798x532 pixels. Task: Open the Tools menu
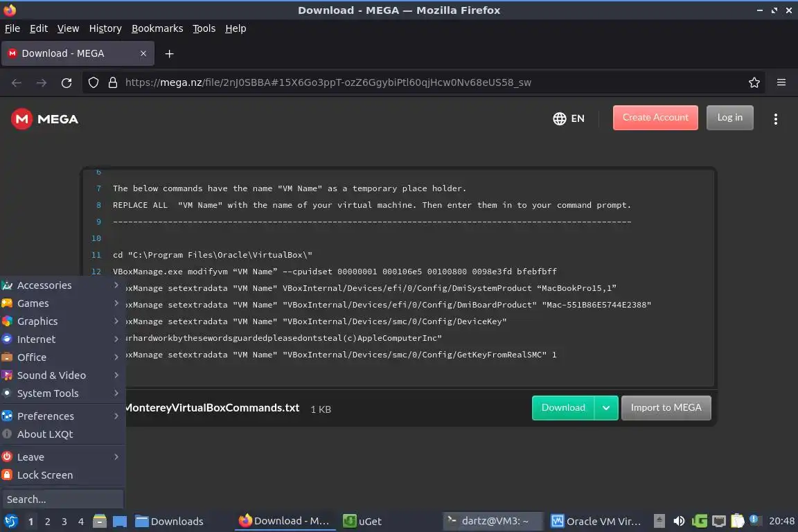(x=204, y=28)
